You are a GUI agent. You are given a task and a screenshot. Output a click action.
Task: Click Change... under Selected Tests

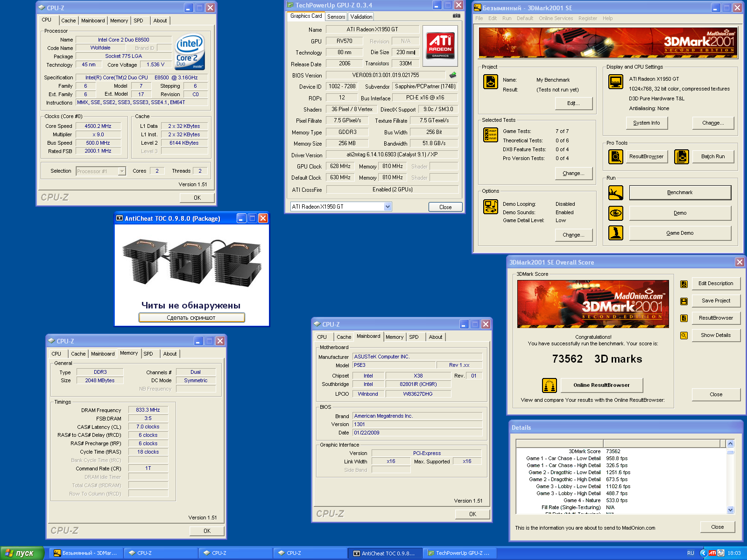click(573, 173)
